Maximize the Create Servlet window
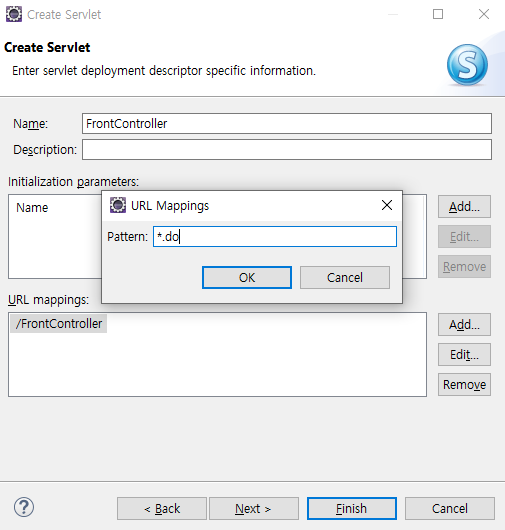The height and width of the screenshot is (530, 505). pos(438,14)
